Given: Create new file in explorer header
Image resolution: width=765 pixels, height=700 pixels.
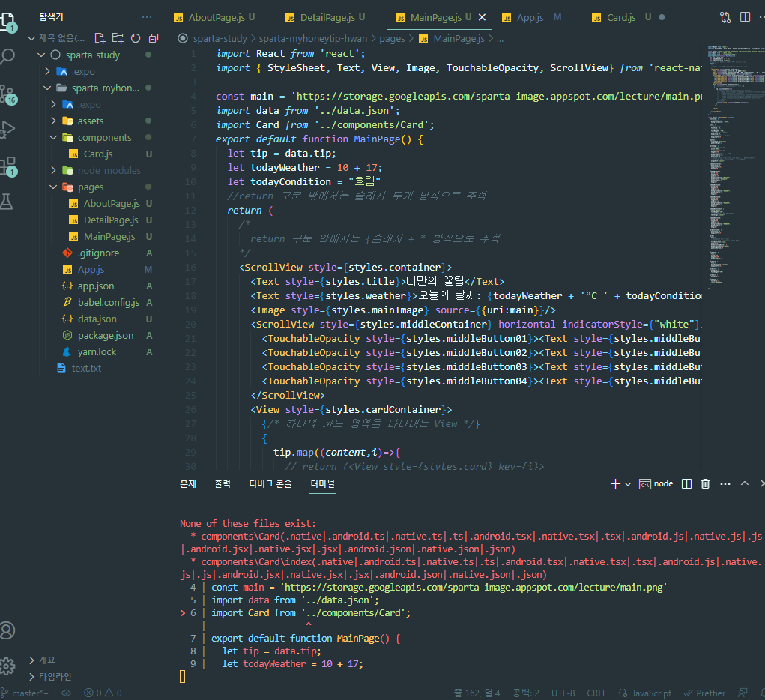Looking at the screenshot, I should [100, 38].
